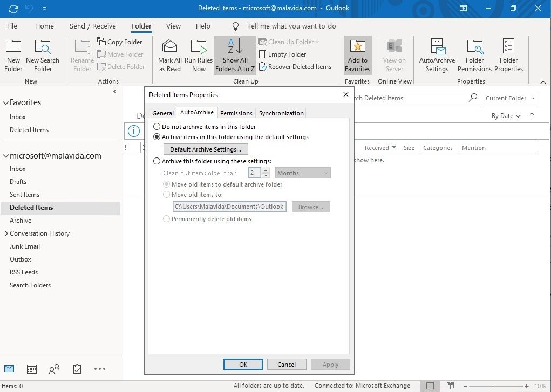The height and width of the screenshot is (392, 551).
Task: Switch to Mail view icon
Action: pos(9,368)
